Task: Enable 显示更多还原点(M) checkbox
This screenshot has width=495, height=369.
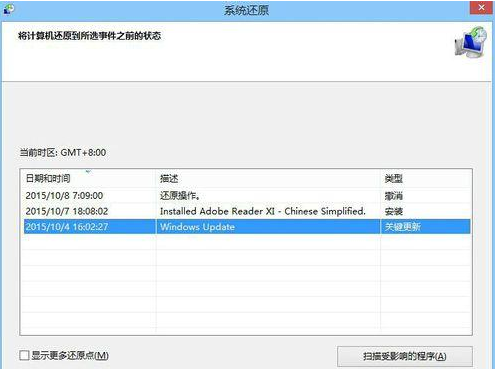Action: click(24, 355)
